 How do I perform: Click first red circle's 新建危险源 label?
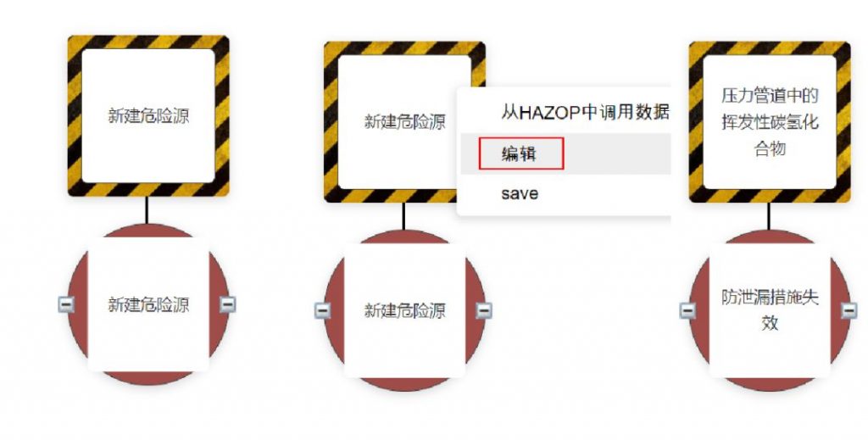click(148, 304)
